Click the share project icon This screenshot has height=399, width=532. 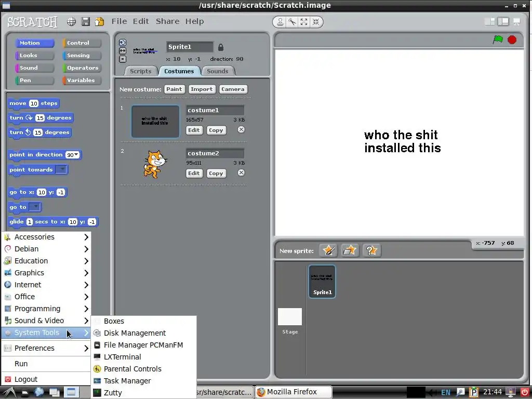pyautogui.click(x=99, y=22)
